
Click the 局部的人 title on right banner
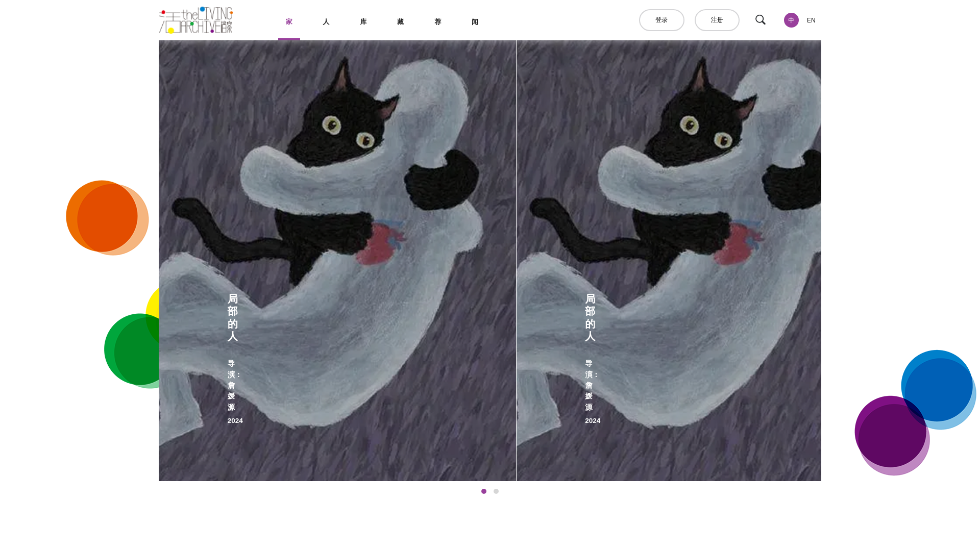tap(590, 317)
